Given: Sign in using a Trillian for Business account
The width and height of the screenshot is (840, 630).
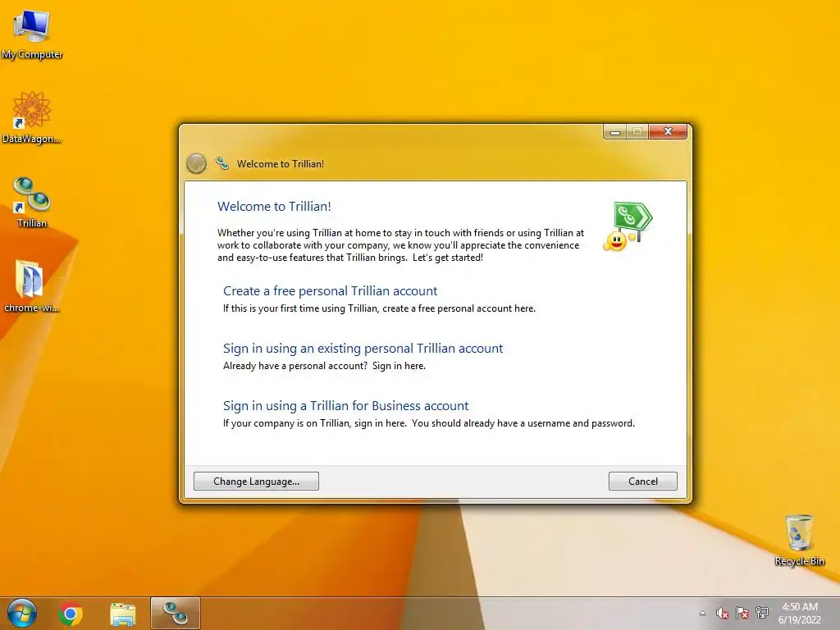Looking at the screenshot, I should coord(345,405).
